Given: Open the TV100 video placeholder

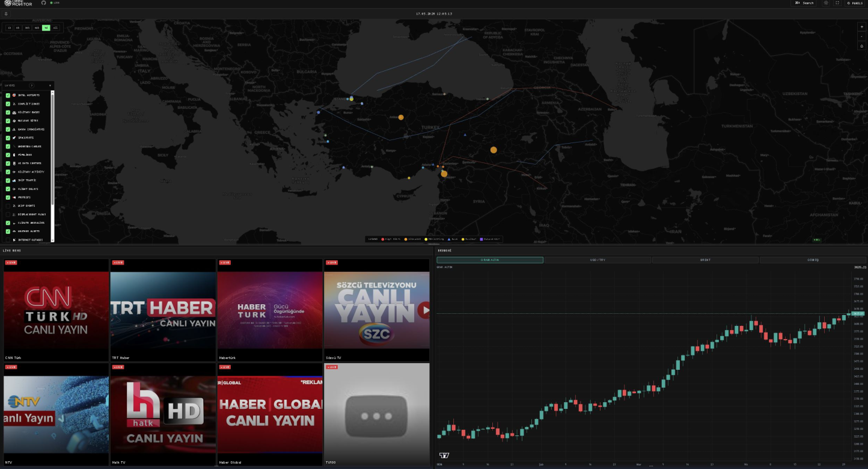Looking at the screenshot, I should (377, 414).
